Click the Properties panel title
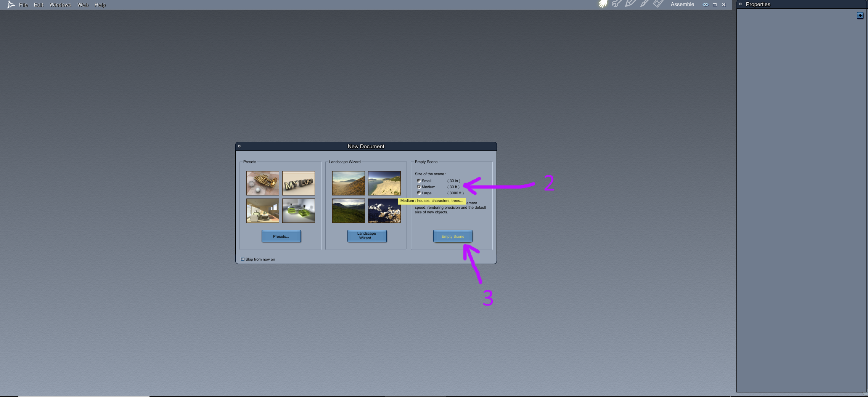868x397 pixels. [x=758, y=5]
